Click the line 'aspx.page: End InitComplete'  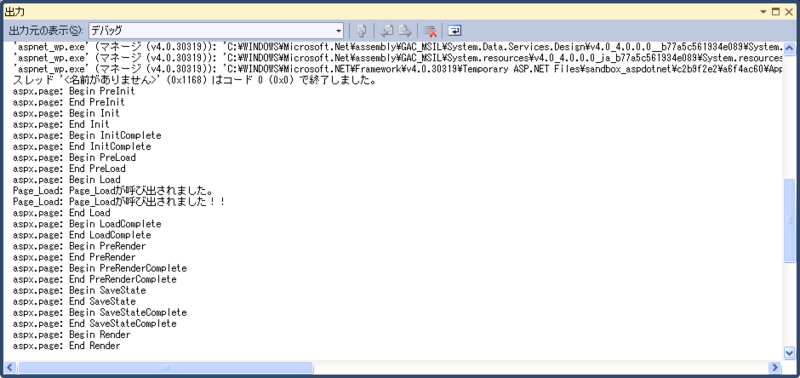click(82, 147)
